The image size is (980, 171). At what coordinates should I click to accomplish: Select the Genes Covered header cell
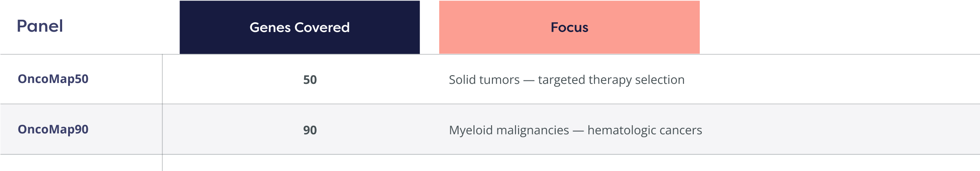coord(300,27)
